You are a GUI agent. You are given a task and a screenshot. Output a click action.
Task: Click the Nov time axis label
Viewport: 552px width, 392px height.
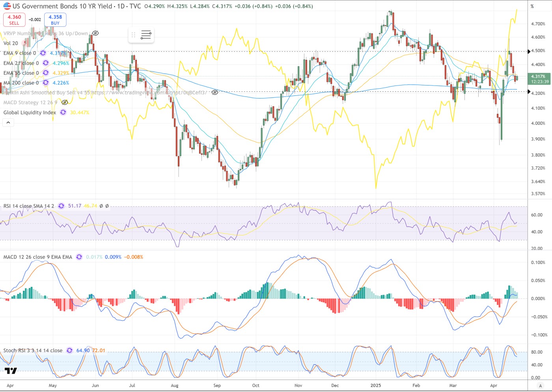298,385
